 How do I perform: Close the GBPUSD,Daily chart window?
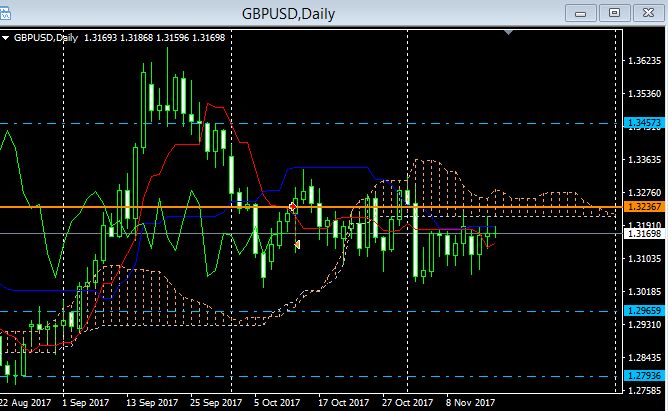(x=648, y=13)
